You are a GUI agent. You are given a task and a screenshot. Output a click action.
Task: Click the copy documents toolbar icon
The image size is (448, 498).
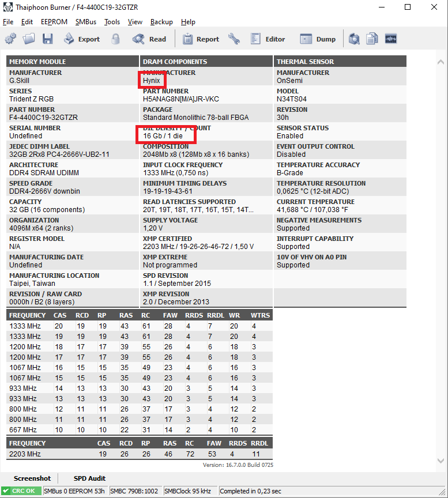[372, 39]
